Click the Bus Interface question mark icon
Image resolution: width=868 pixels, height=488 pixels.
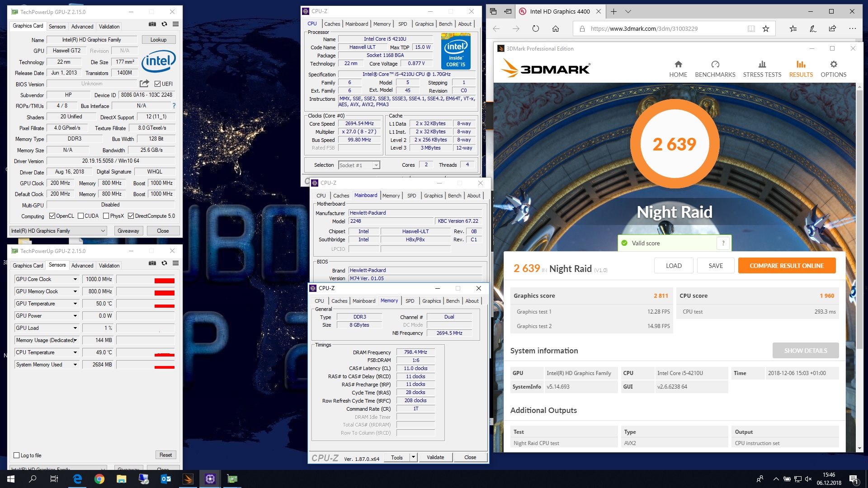174,106
